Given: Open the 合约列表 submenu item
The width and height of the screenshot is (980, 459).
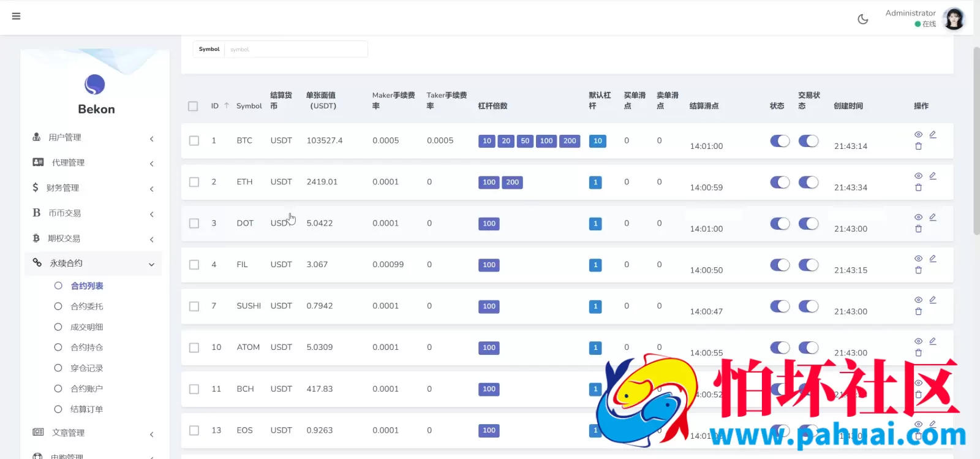Looking at the screenshot, I should click(87, 286).
